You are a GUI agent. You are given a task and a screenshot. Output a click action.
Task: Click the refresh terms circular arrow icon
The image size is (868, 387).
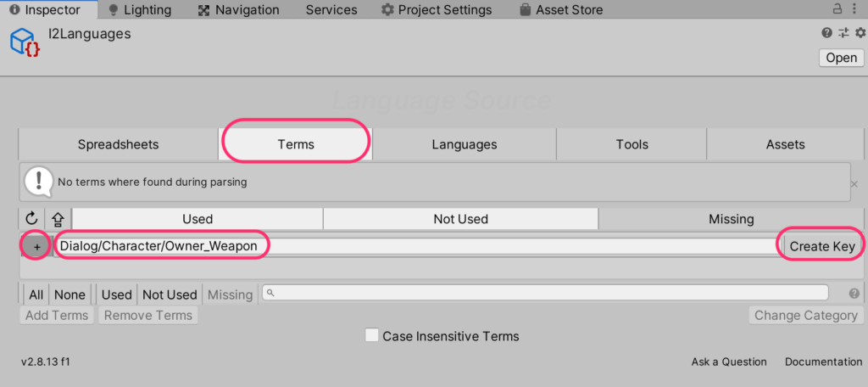coord(32,219)
